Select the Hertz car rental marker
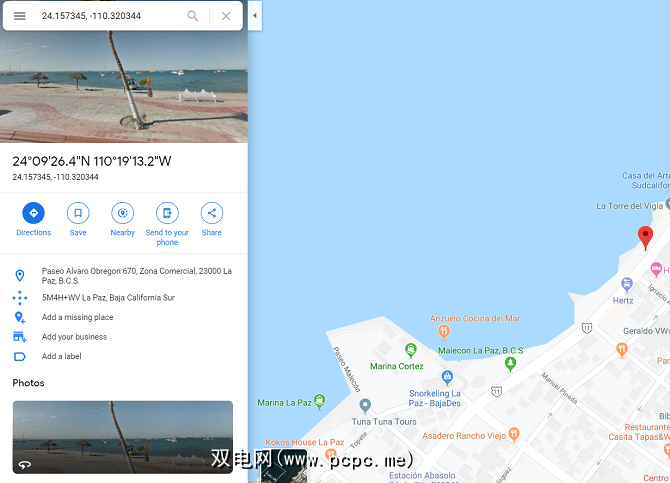 (x=626, y=284)
